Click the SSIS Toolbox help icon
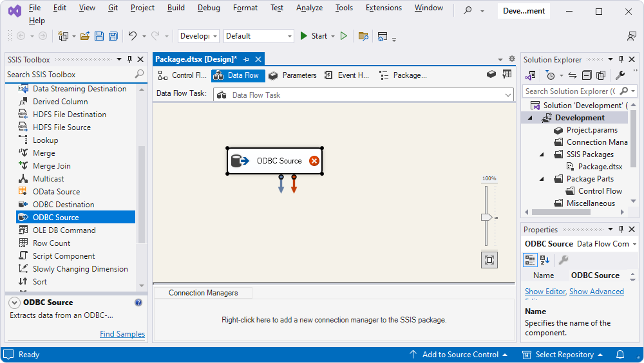 click(138, 302)
